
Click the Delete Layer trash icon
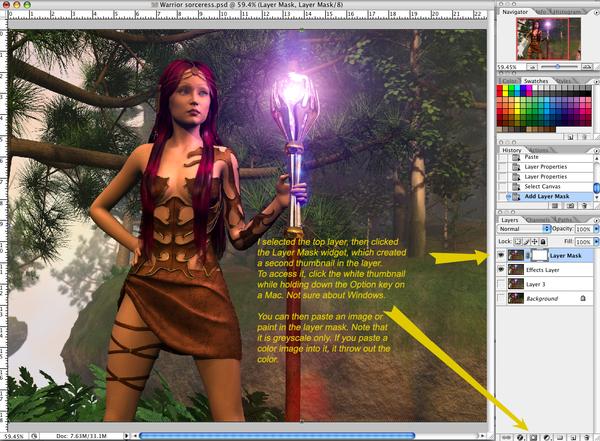(586, 437)
